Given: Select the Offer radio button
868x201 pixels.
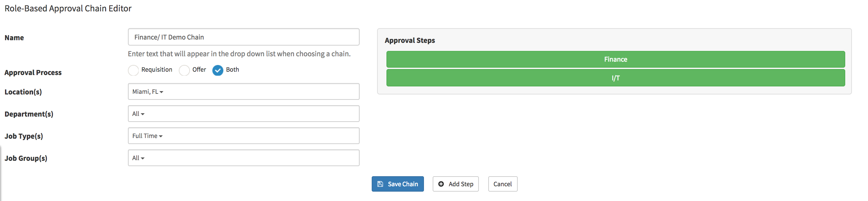Looking at the screenshot, I should 184,70.
